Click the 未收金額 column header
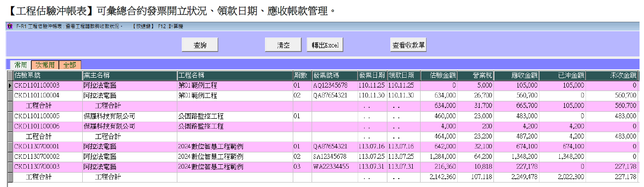The image size is (644, 187). [613, 76]
